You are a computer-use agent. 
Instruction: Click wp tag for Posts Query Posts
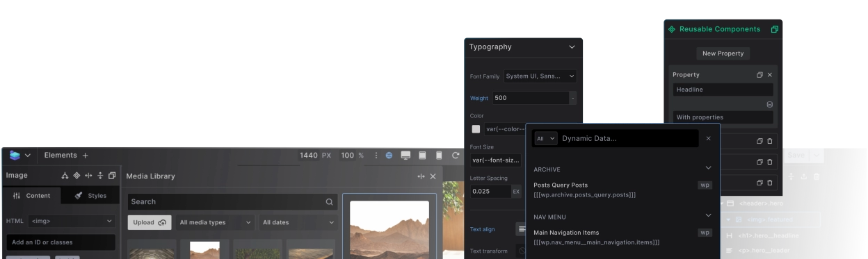tap(705, 185)
